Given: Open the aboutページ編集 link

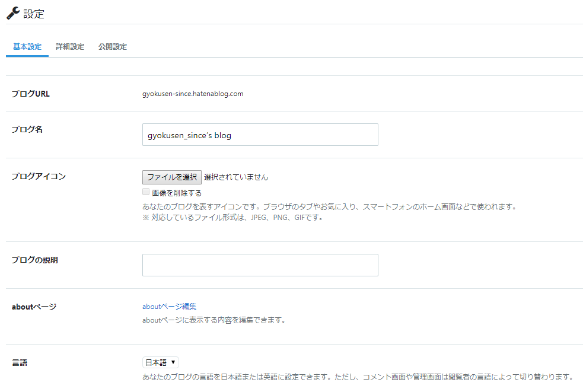Looking at the screenshot, I should click(169, 306).
